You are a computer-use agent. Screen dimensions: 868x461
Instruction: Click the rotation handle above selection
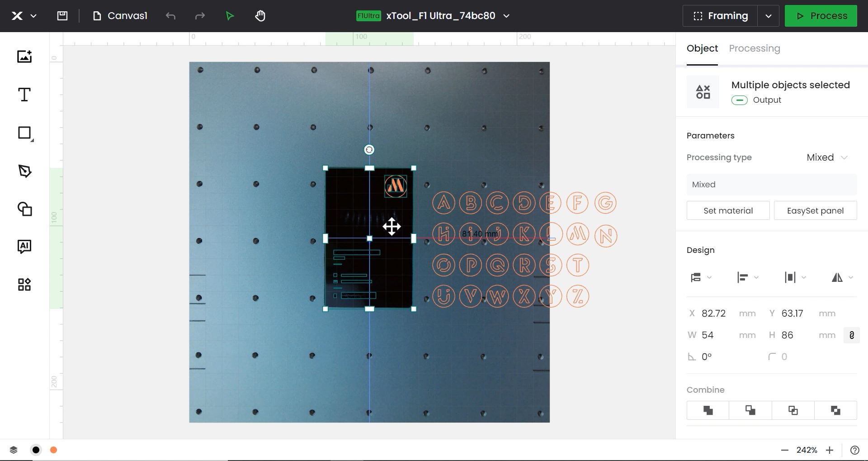[369, 150]
